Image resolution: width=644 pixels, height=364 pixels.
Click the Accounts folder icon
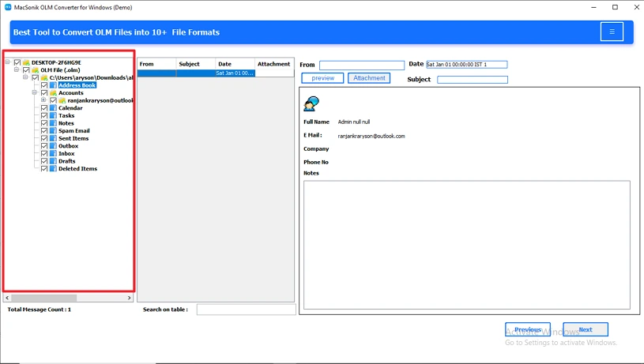(53, 92)
